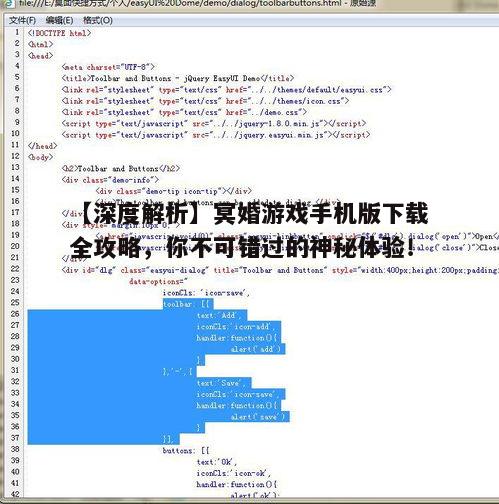Click the highlighted iconCls icon-add line

(236, 327)
